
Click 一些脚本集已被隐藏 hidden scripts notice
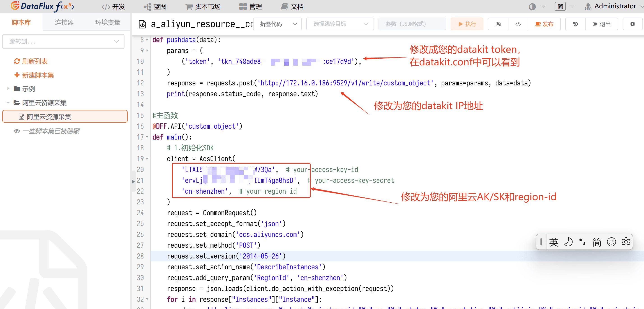[x=47, y=131]
